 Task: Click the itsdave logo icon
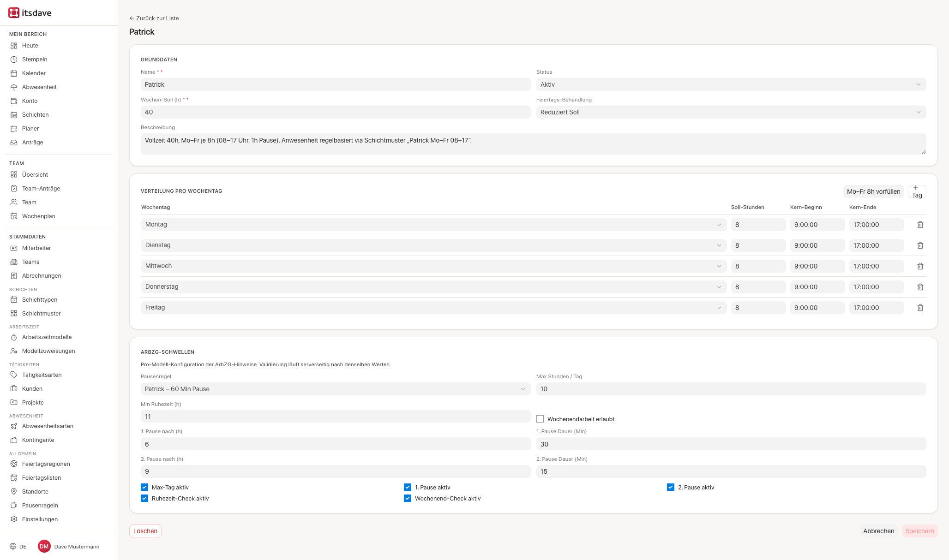coord(14,13)
